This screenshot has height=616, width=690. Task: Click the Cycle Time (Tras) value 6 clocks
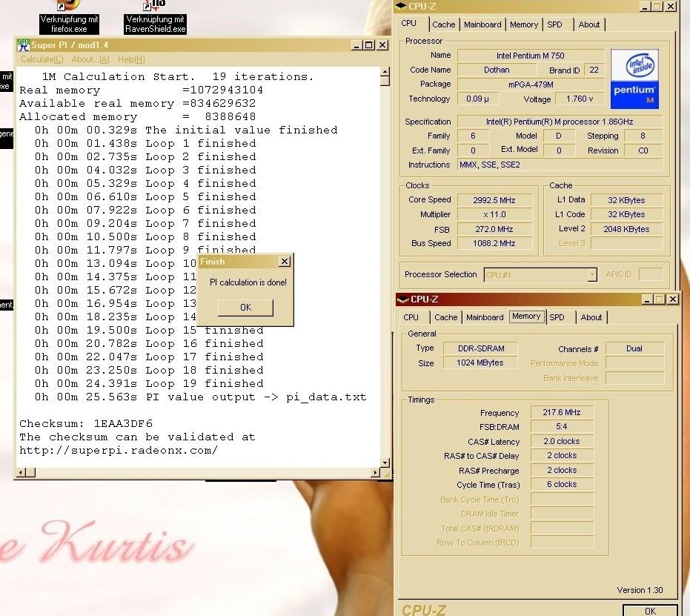[x=562, y=485]
